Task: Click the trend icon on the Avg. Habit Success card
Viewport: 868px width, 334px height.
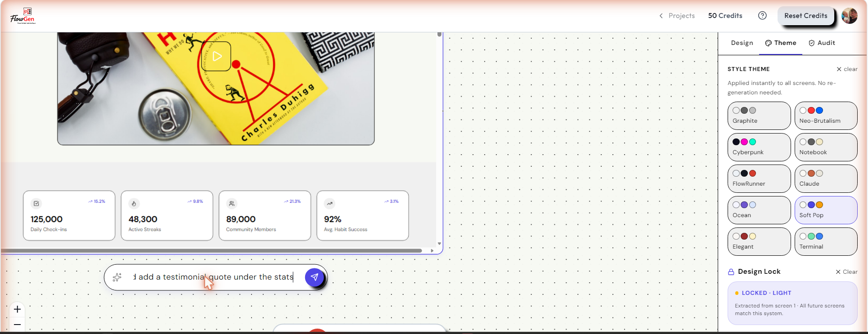Action: [330, 204]
